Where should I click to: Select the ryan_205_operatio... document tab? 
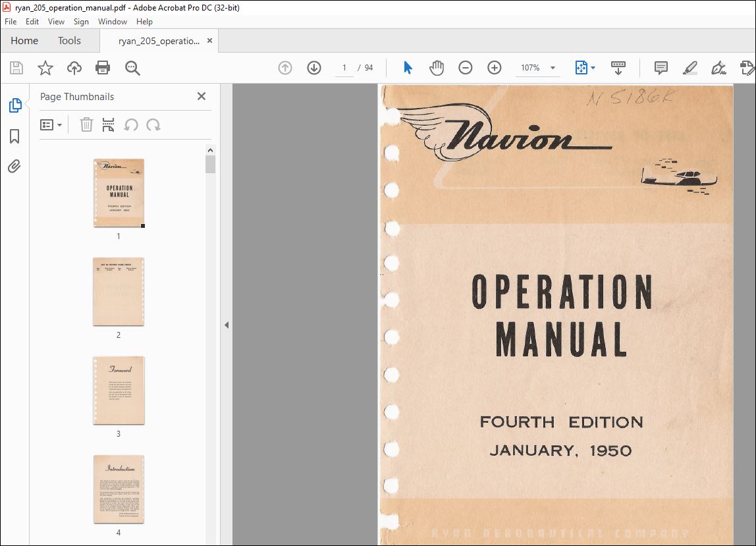pos(159,41)
